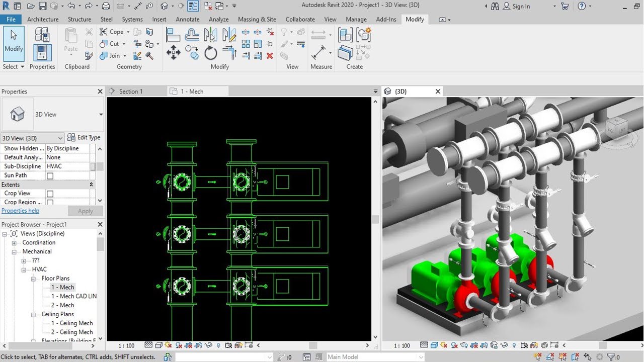Click the red Delete X tool

[270, 55]
